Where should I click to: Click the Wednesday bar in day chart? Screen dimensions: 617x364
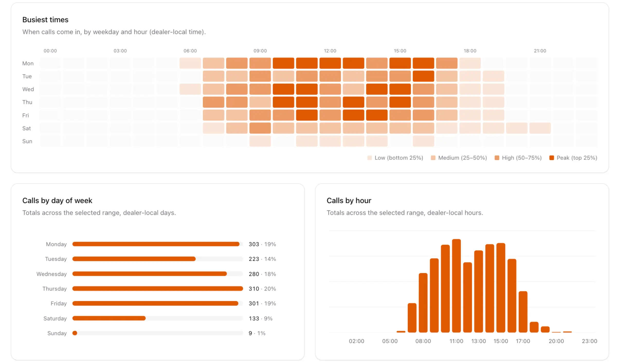click(x=150, y=274)
